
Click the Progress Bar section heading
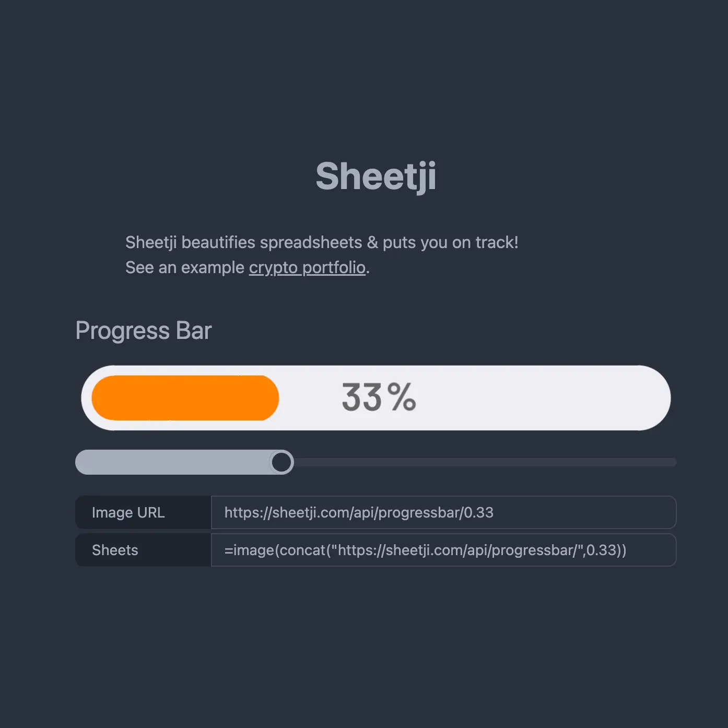click(143, 330)
